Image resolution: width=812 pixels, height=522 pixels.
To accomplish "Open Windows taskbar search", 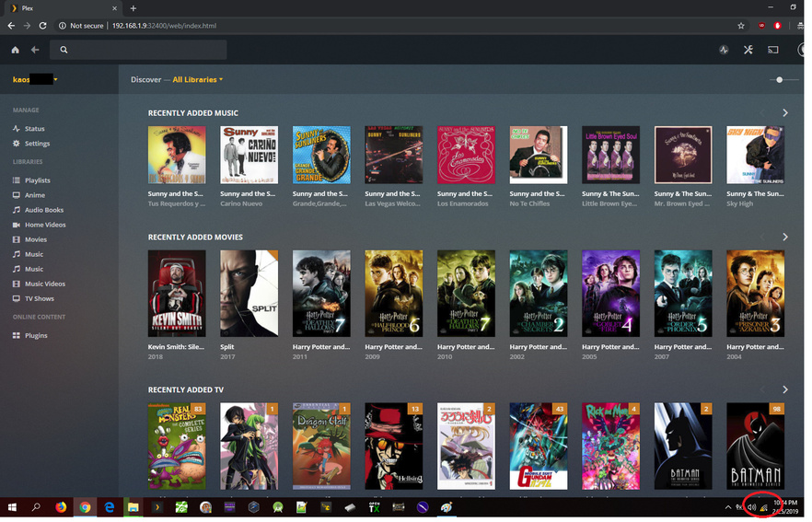I will coord(36,507).
